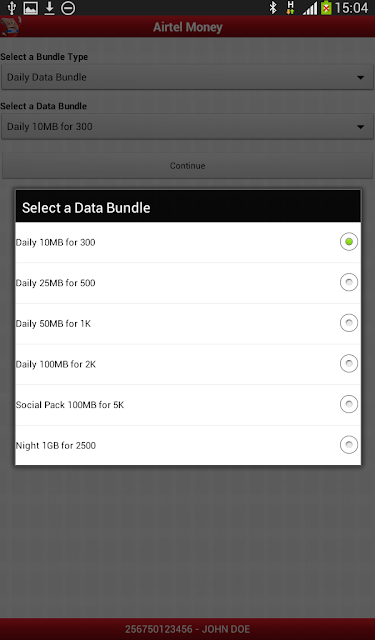Choose Night 1GB for 2500 option
The width and height of the screenshot is (375, 640).
pos(188,445)
